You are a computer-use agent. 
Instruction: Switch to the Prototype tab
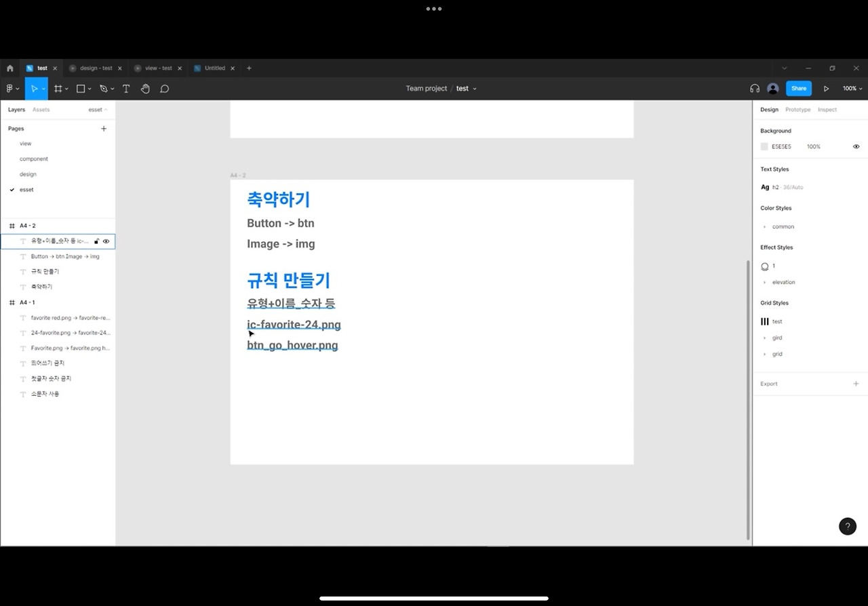coord(797,109)
